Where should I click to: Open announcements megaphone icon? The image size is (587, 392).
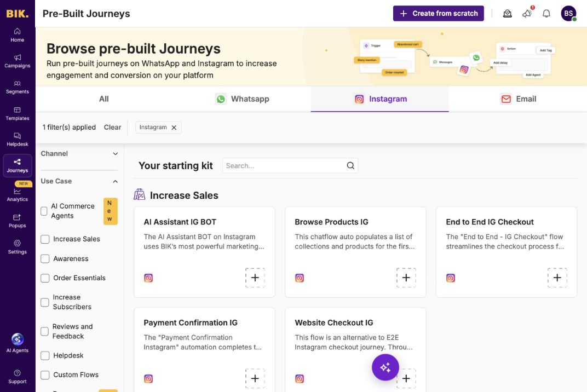[527, 14]
